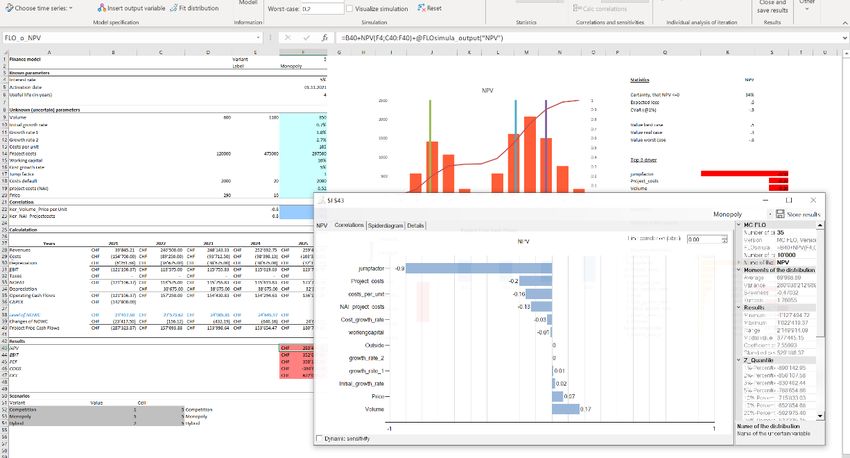Click the Project_costs correlation bar

(536, 281)
